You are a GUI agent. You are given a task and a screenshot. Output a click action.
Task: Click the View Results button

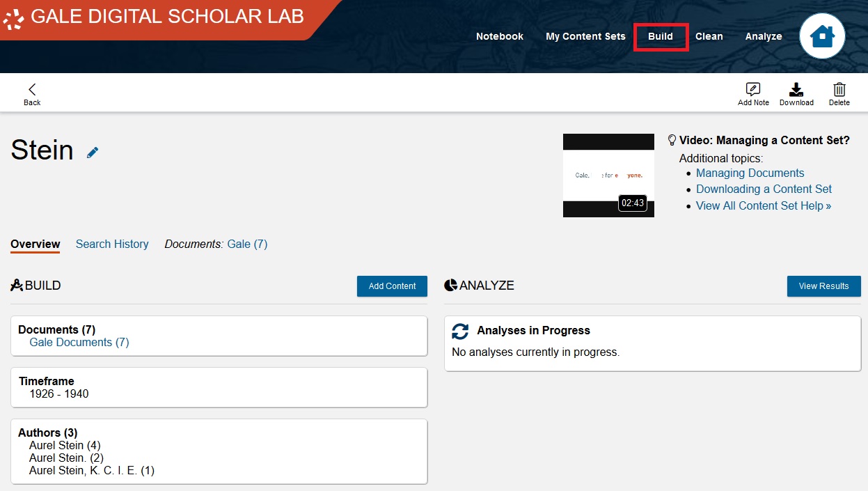(x=823, y=286)
